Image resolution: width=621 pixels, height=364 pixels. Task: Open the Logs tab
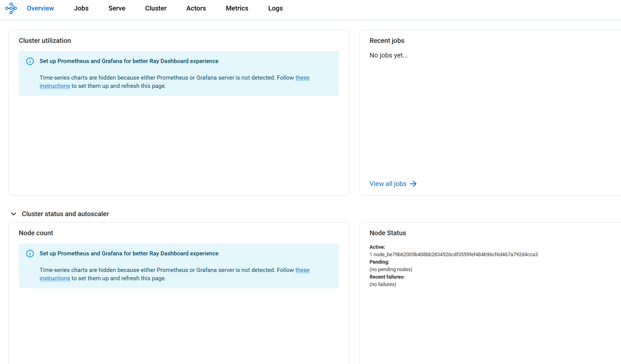[275, 8]
